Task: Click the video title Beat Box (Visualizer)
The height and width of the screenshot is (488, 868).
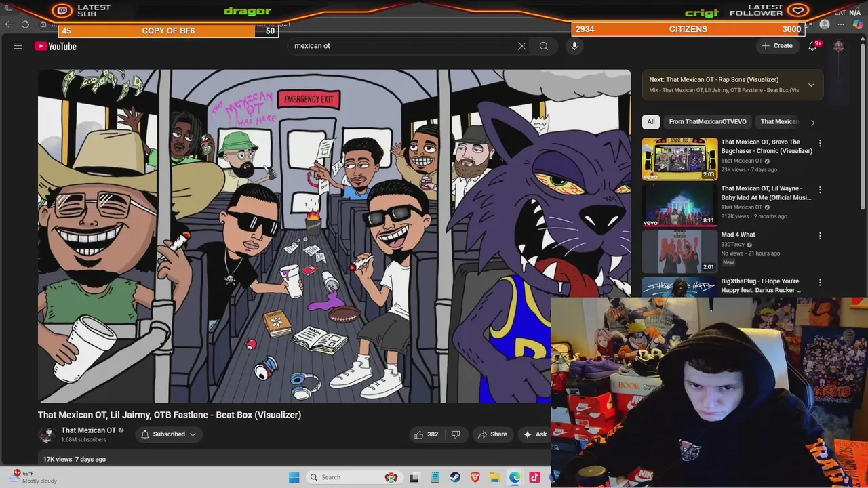Action: [170, 415]
